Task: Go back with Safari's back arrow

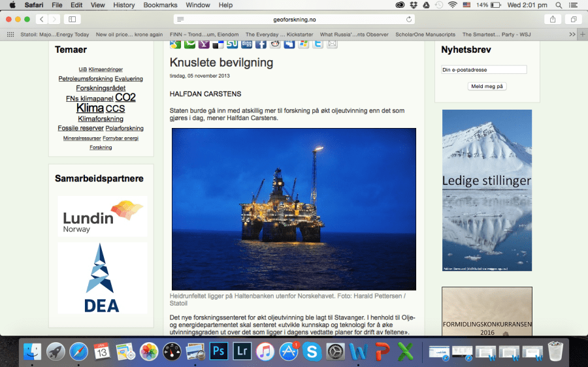Action: click(42, 19)
